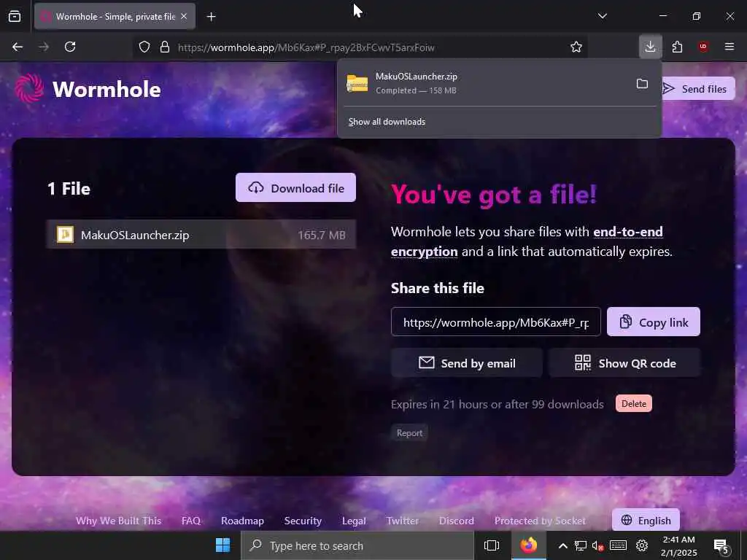Open the Security footer link
747x560 pixels.
click(x=303, y=521)
